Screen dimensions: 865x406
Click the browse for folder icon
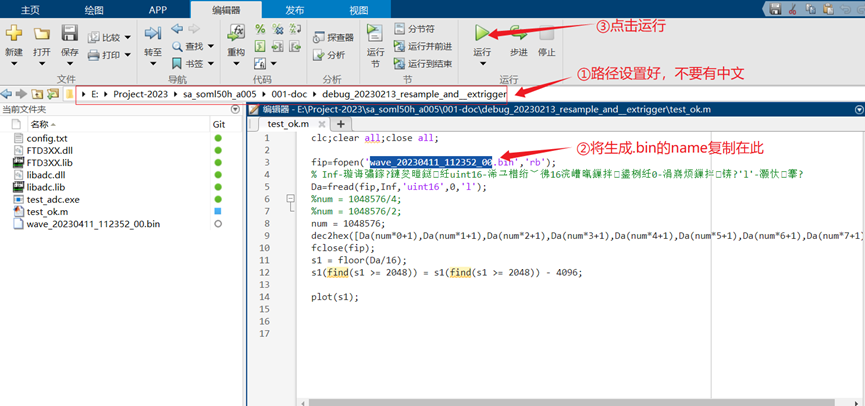click(x=53, y=93)
